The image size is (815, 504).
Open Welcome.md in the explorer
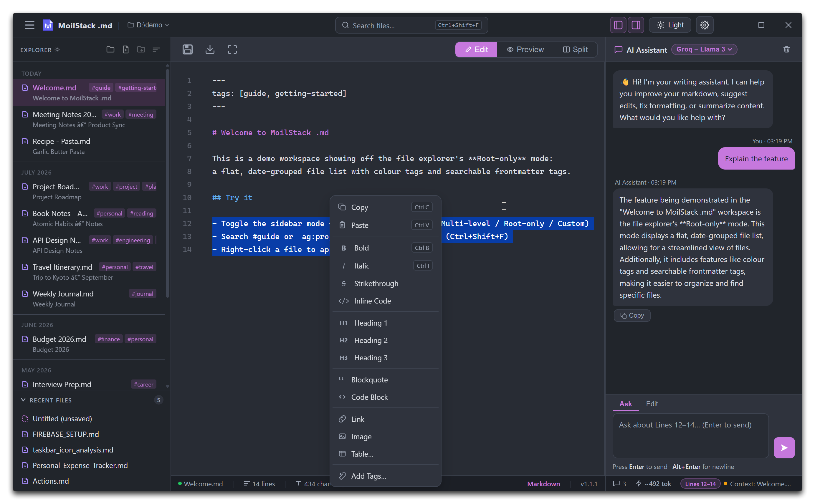[89, 92]
